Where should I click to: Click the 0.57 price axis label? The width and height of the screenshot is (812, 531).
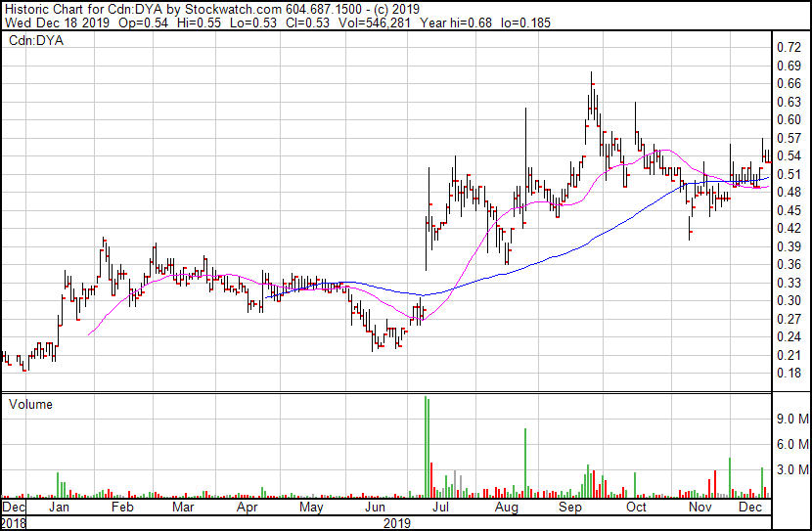[x=789, y=138]
